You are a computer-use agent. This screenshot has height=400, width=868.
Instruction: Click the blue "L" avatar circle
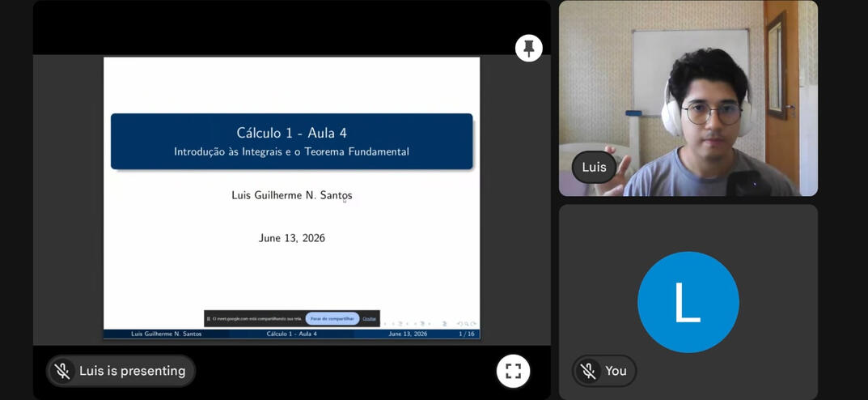point(688,302)
